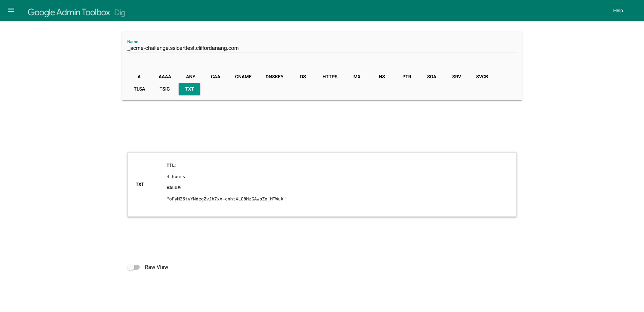Toggle the Raw View switch
Screen dimensions: 644x312
tap(134, 267)
